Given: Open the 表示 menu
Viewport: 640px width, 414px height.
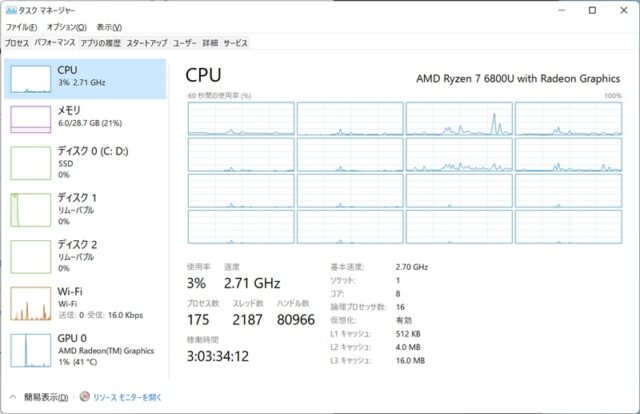Looking at the screenshot, I should (108, 27).
